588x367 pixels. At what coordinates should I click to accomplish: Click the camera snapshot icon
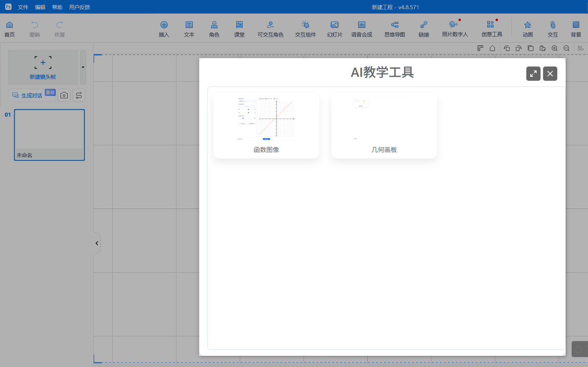point(64,96)
